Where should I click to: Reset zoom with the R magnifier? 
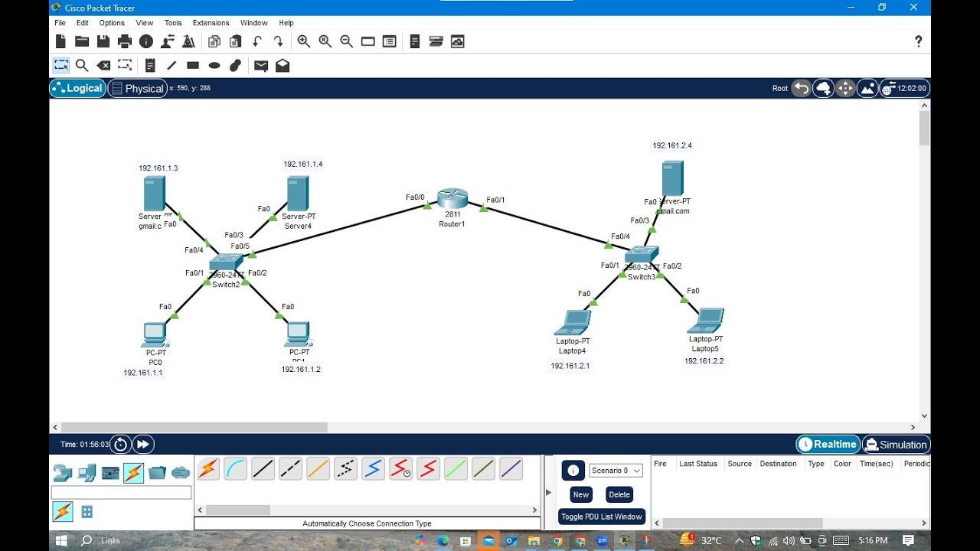(x=325, y=41)
